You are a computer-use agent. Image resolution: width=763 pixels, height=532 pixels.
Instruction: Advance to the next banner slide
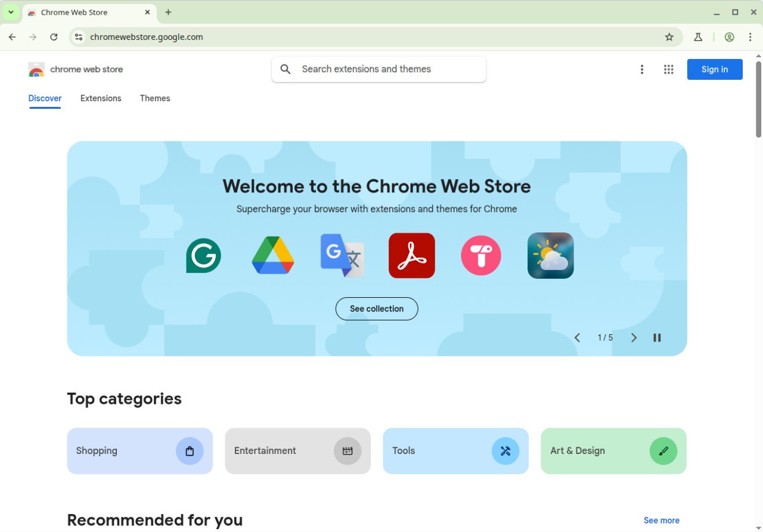point(634,337)
